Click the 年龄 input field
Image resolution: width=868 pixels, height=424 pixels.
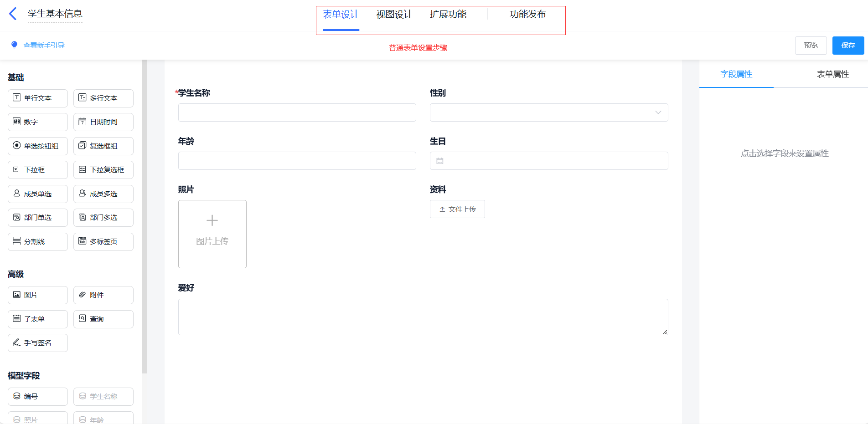[x=297, y=161]
